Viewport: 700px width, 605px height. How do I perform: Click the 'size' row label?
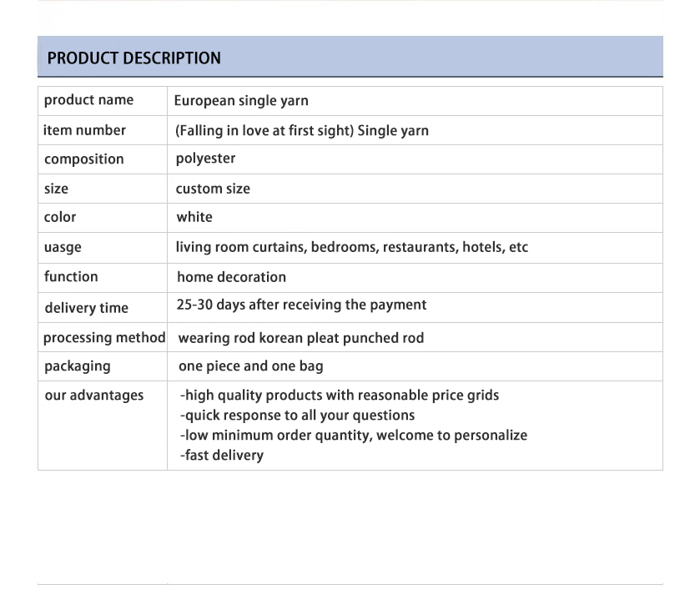(56, 189)
